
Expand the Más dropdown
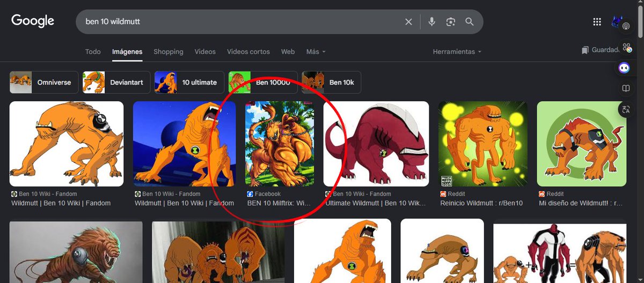click(x=316, y=51)
